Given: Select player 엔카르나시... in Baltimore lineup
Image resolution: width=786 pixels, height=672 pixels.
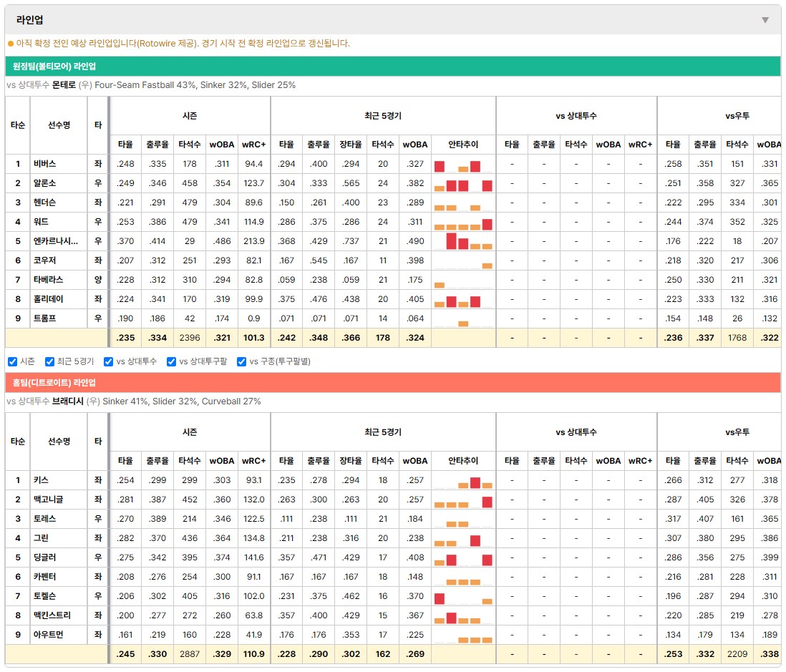Looking at the screenshot, I should tap(56, 241).
